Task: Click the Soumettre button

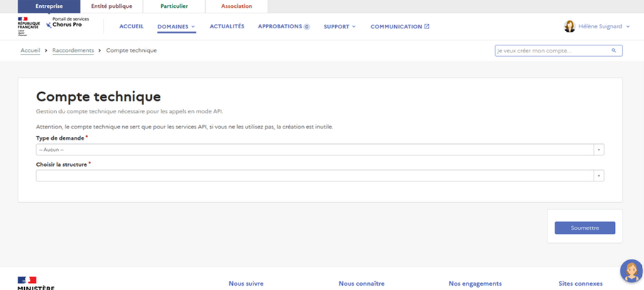Action: click(585, 228)
